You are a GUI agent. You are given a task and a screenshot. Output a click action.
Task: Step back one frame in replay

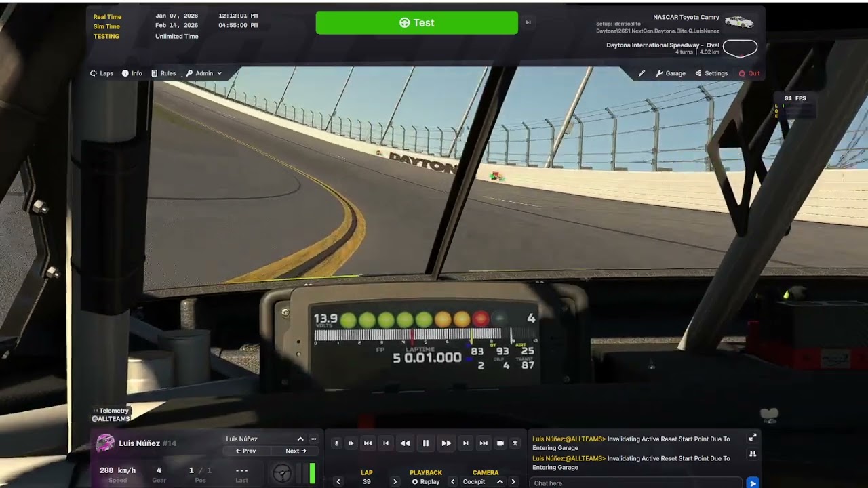coord(386,443)
